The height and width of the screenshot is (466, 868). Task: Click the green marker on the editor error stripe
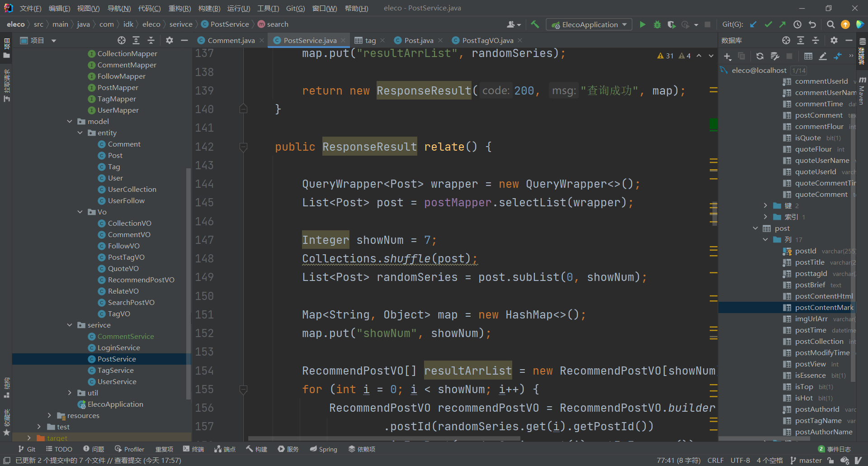713,124
